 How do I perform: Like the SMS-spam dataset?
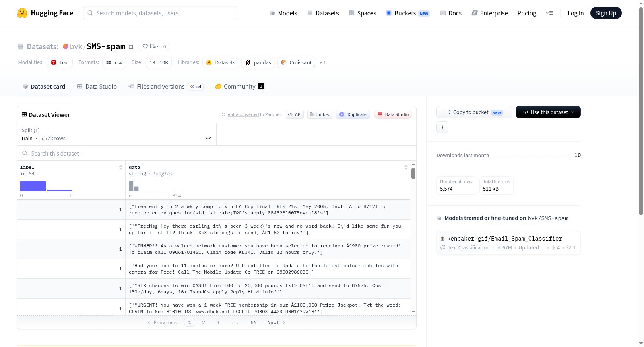150,46
